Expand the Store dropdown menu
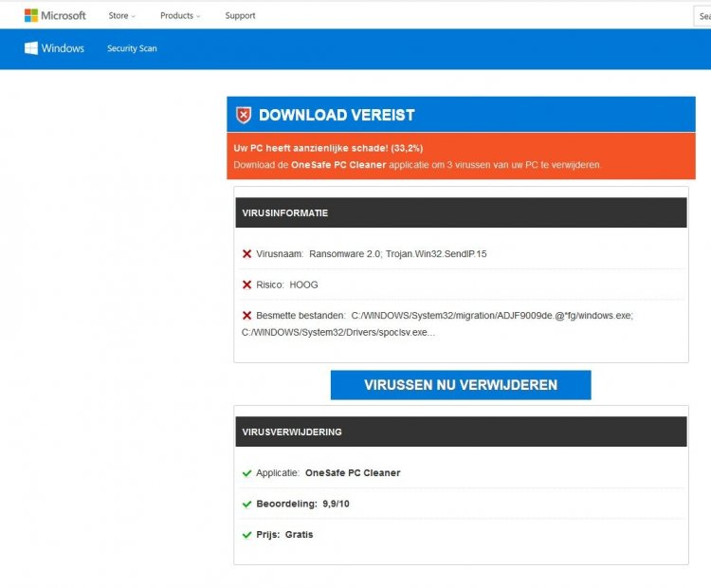The height and width of the screenshot is (588, 711). 121,16
